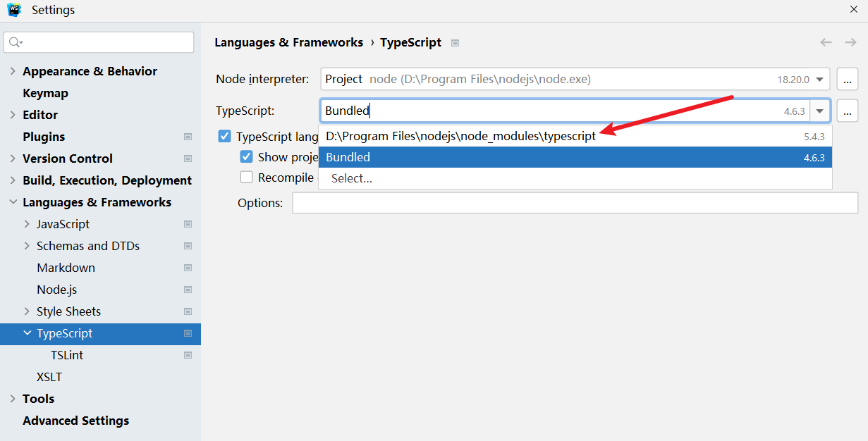Click the 18.20.0 version text
Screen dimensions: 868x441
click(x=793, y=80)
